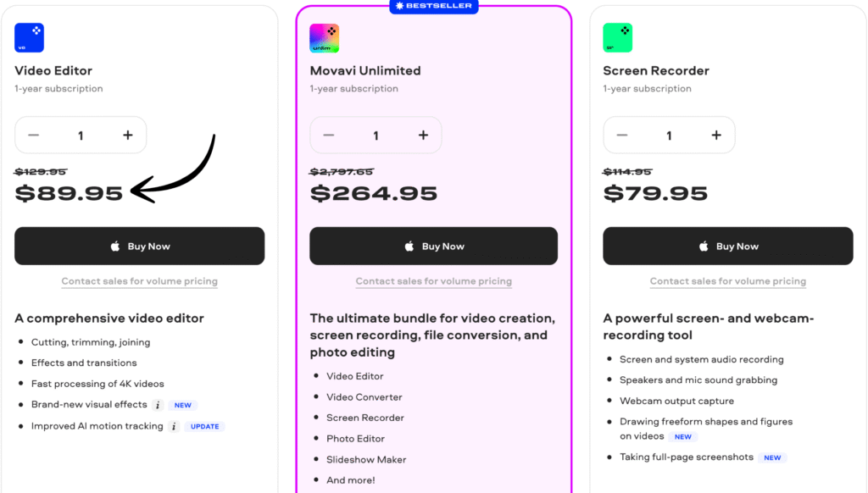Click the Video Editor app icon
The width and height of the screenshot is (868, 493).
click(29, 37)
